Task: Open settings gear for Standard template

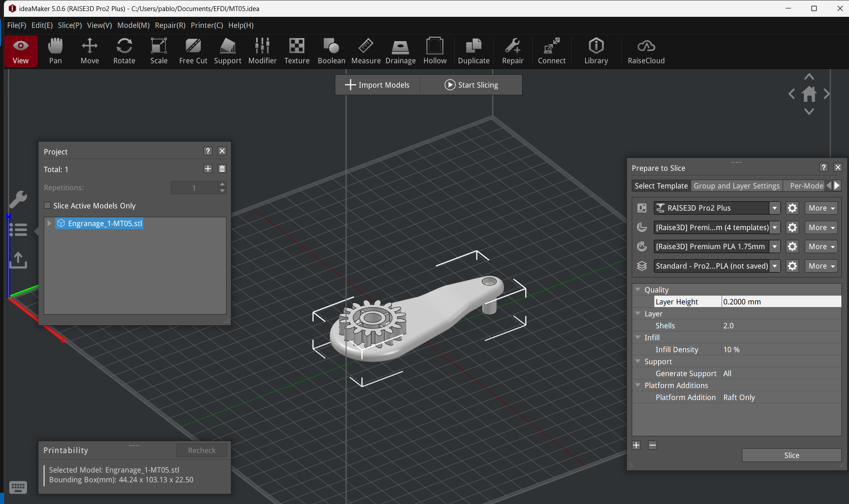Action: click(x=792, y=266)
